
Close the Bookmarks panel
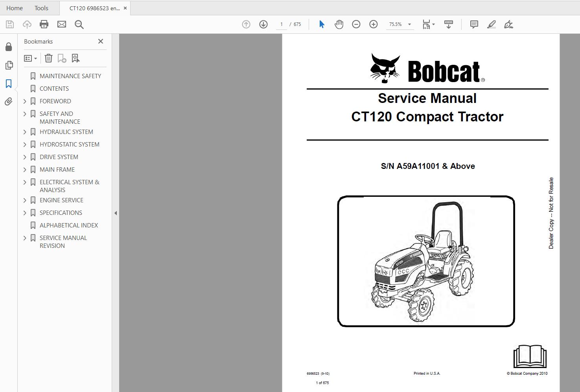[x=101, y=41]
